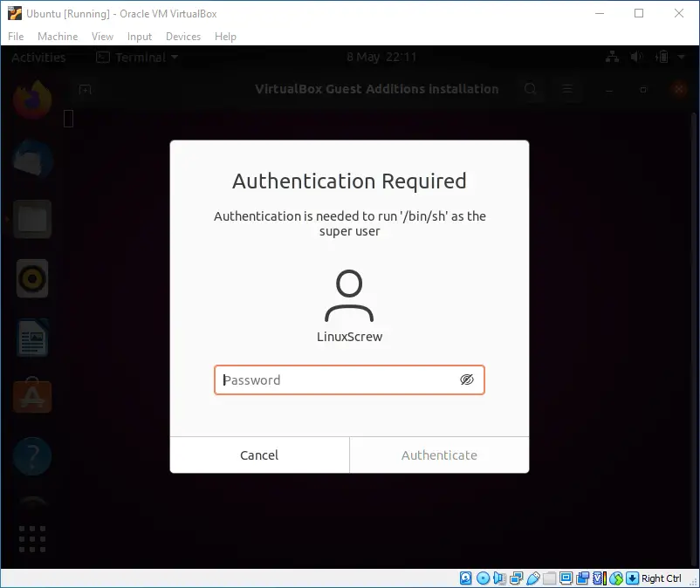
Task: Open the File menu
Action: 16,37
